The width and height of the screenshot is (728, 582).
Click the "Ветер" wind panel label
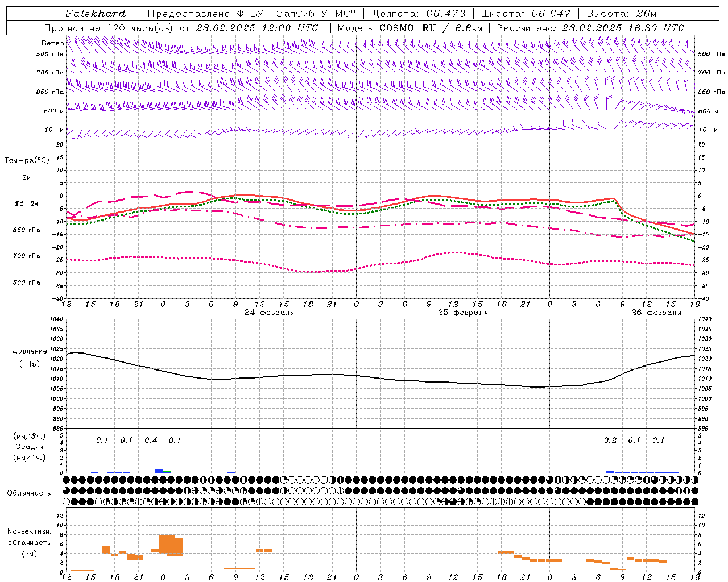(x=52, y=43)
